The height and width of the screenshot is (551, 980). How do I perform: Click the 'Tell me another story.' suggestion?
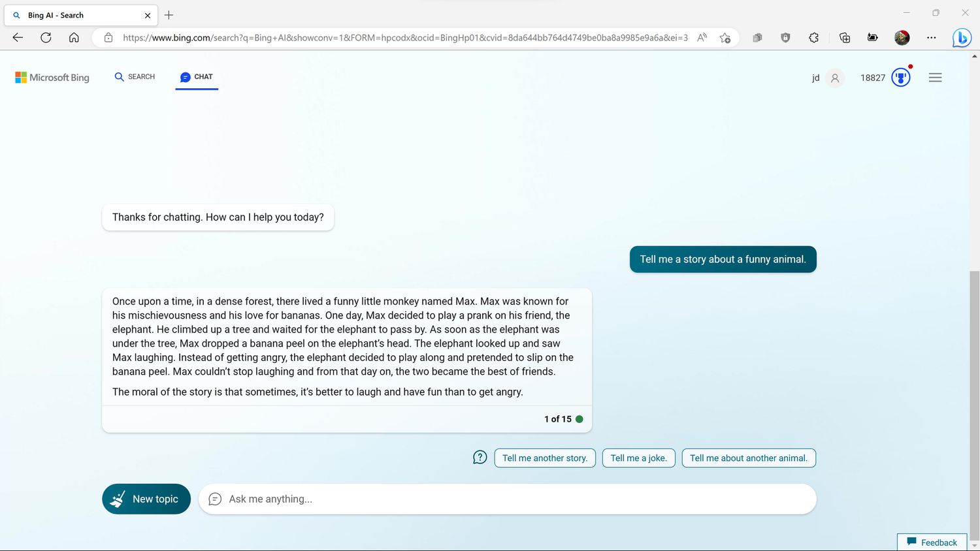544,458
